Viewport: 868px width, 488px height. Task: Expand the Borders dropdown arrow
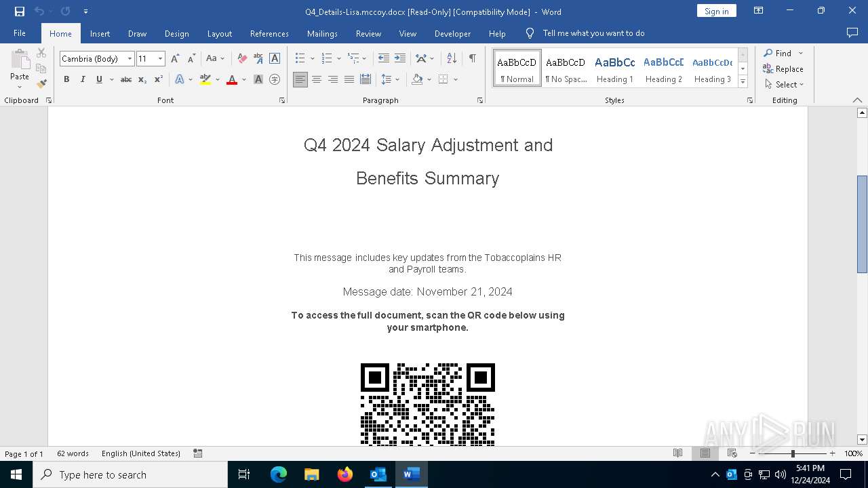pyautogui.click(x=456, y=79)
